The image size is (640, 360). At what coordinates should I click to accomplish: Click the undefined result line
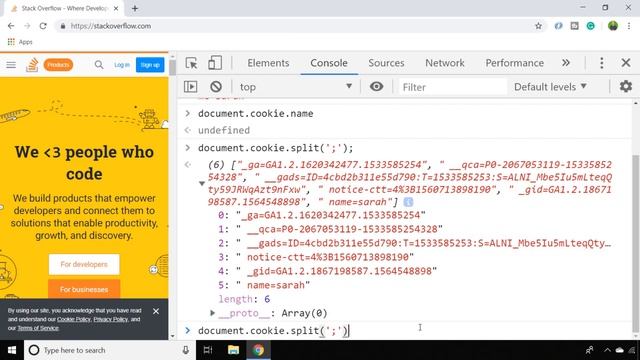click(x=224, y=130)
